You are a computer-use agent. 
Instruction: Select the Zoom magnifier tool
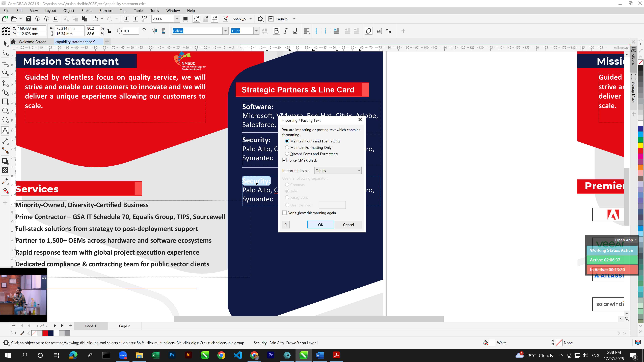tap(5, 72)
